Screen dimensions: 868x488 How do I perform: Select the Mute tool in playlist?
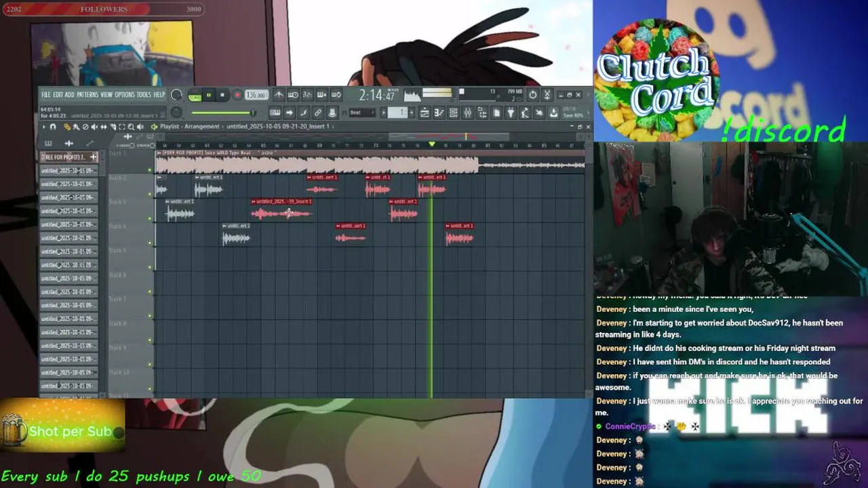pos(94,127)
